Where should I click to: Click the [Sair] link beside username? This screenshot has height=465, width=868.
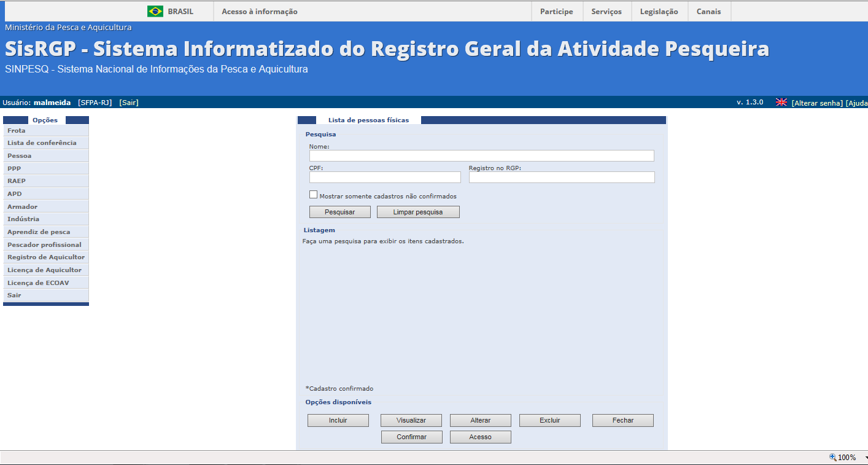(x=129, y=103)
